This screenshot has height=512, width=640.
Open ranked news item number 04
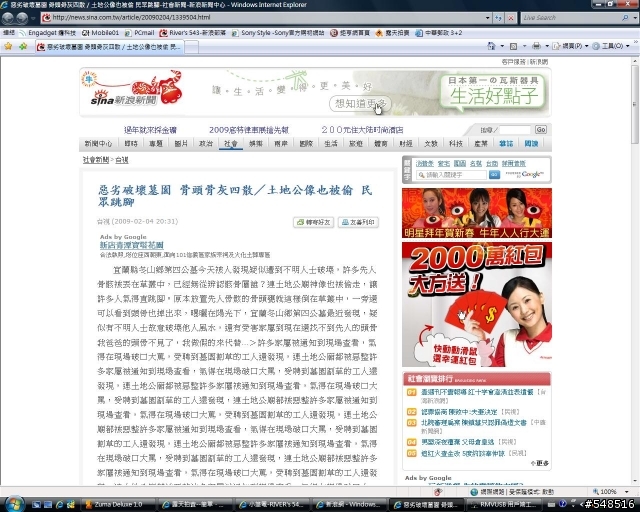[458, 442]
